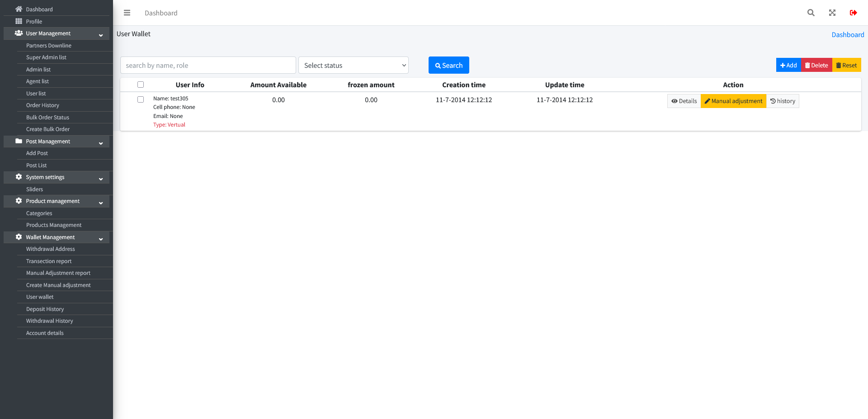Click the Creation time column header
868x419 pixels.
(x=464, y=85)
